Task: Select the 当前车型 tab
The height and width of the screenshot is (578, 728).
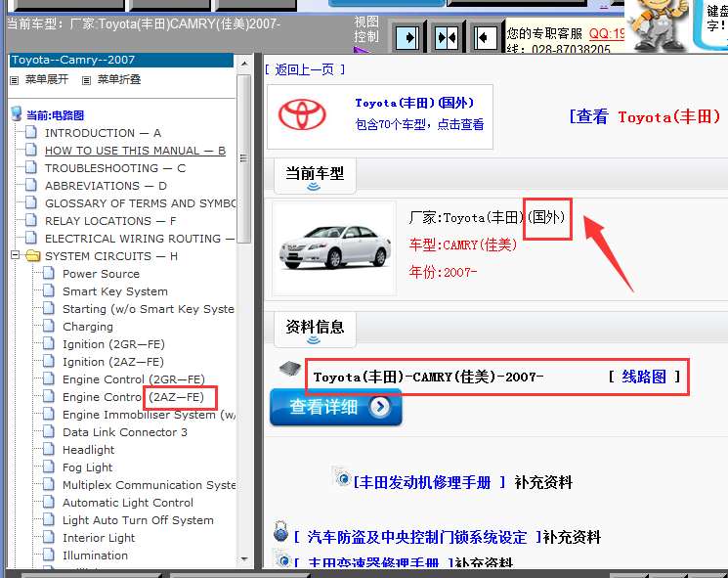Action: point(315,176)
